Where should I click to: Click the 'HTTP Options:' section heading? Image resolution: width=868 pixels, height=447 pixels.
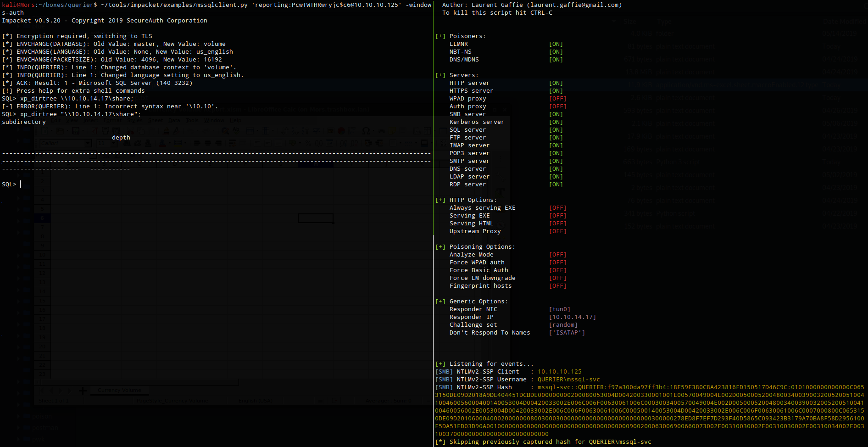point(473,200)
